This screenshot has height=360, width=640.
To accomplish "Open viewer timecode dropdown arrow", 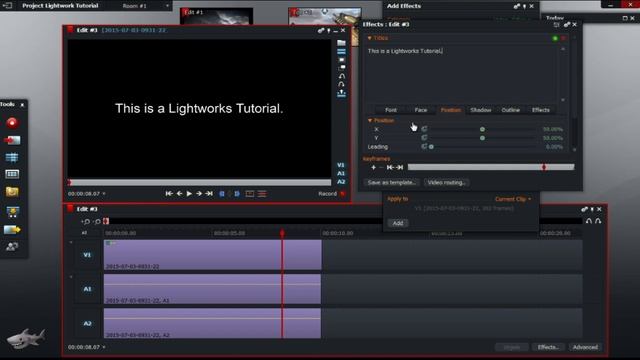I will (104, 194).
